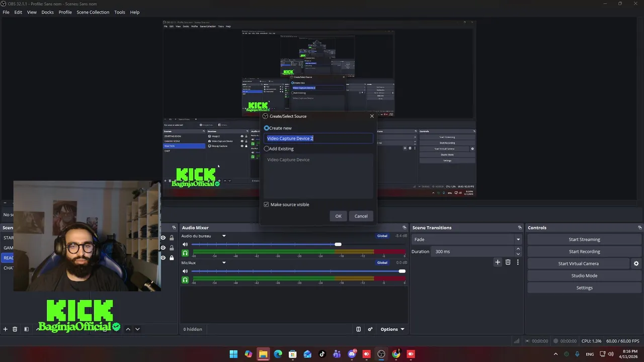Open transition properties three-dots icon
Screen dimensions: 644x362
517,262
